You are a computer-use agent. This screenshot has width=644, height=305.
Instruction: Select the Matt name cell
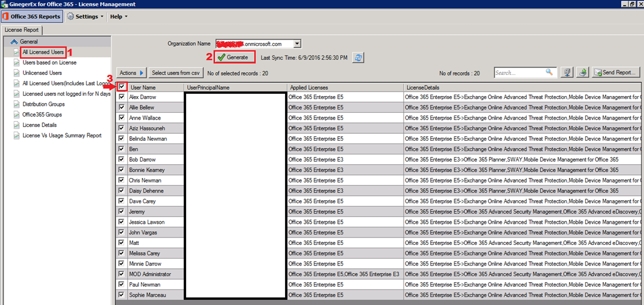click(156, 243)
